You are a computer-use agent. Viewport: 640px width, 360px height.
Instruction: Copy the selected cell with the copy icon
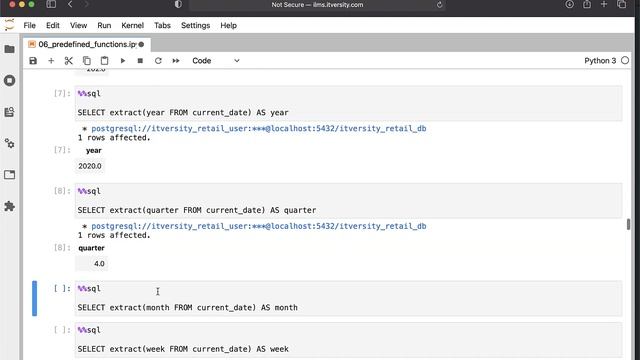coord(87,61)
